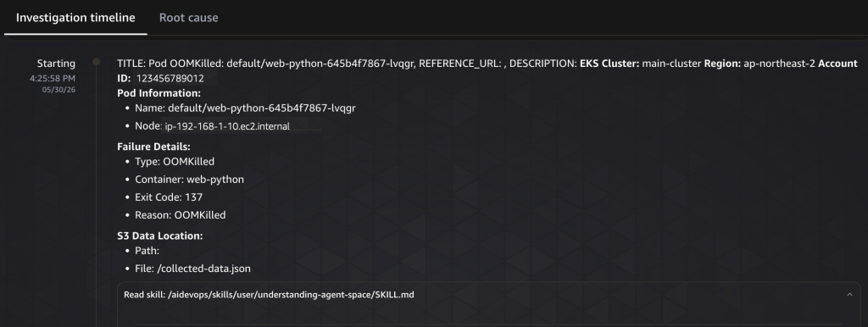868x327 pixels.
Task: Click the Node ip-192-168-1-10.ec2.internal entry
Action: pos(212,126)
